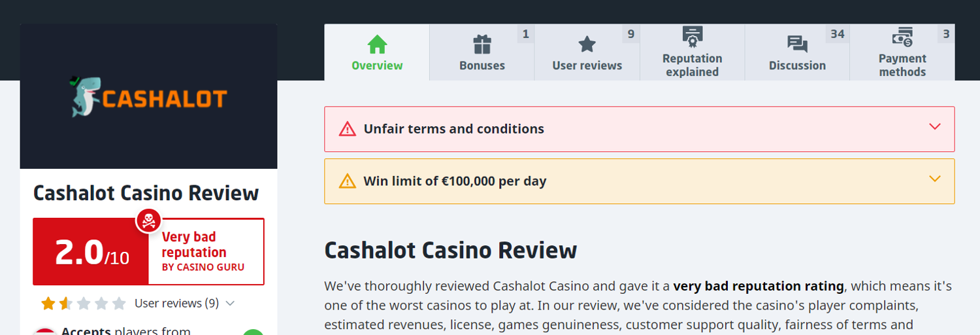Click the Cashalot shark logo image
The image size is (980, 335).
coord(148,97)
